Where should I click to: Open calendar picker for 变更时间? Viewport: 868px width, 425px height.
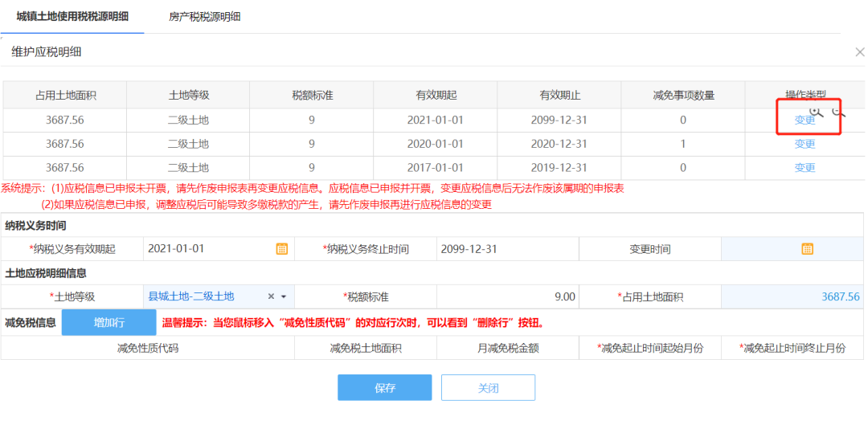point(807,248)
